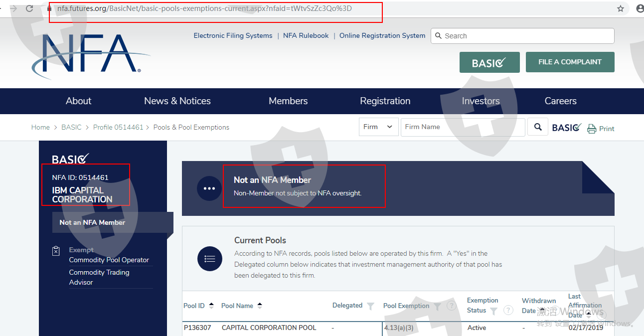The height and width of the screenshot is (336, 644).
Task: Reload the page using browser refresh
Action: (x=29, y=8)
